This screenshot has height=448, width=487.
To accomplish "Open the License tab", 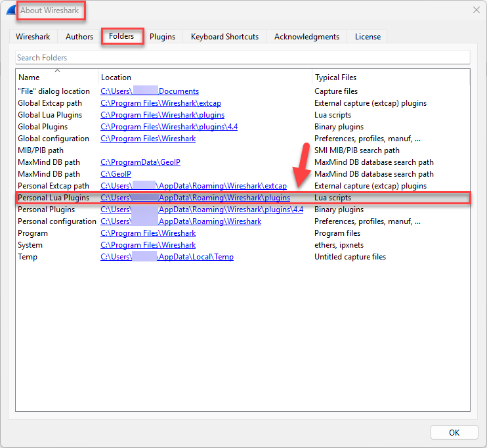I will [x=368, y=37].
